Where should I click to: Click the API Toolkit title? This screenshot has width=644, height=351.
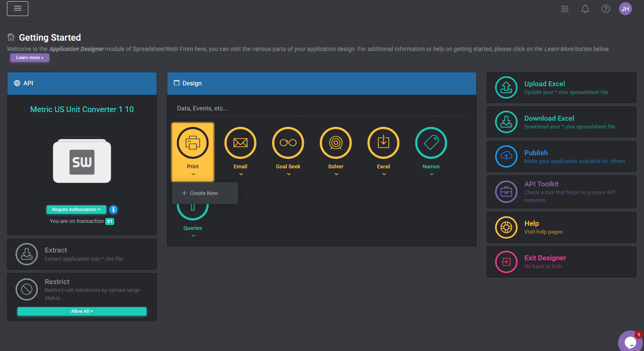pyautogui.click(x=541, y=184)
